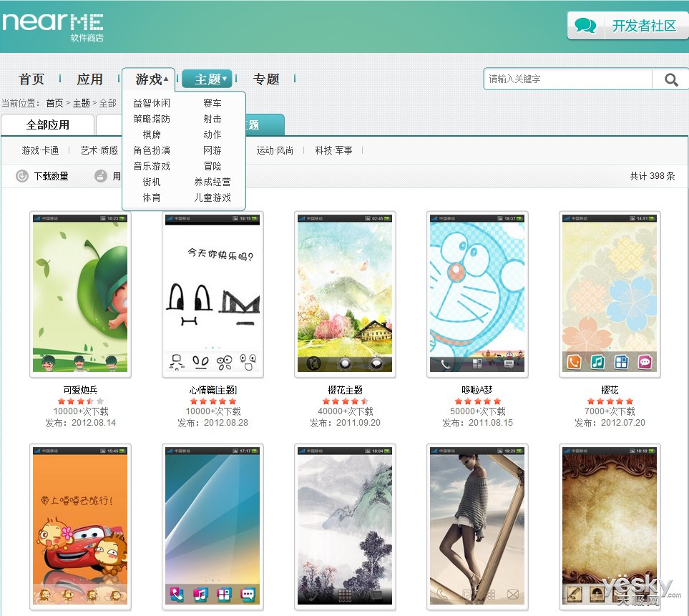Select 养成经营 game category

212,182
